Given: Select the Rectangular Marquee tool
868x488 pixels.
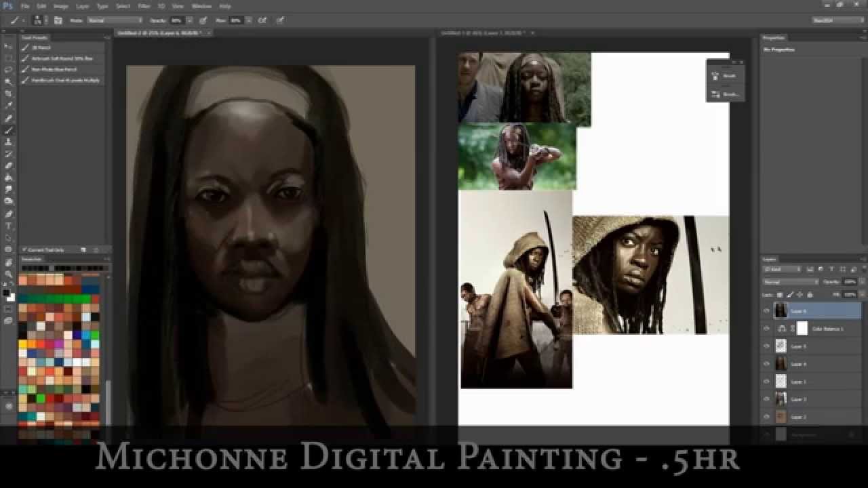Looking at the screenshot, I should pos(9,58).
